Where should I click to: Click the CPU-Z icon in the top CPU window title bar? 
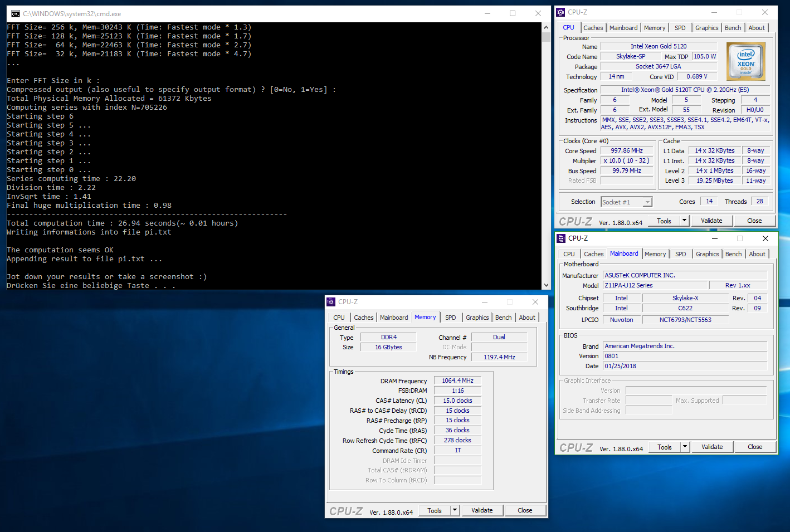pos(560,12)
